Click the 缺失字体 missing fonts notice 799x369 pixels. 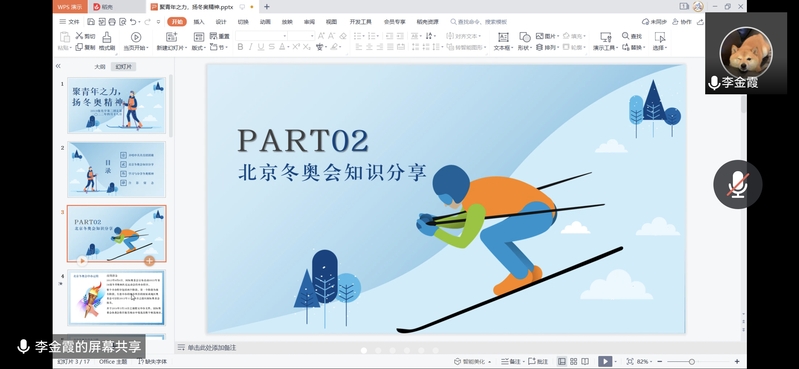(x=153, y=361)
